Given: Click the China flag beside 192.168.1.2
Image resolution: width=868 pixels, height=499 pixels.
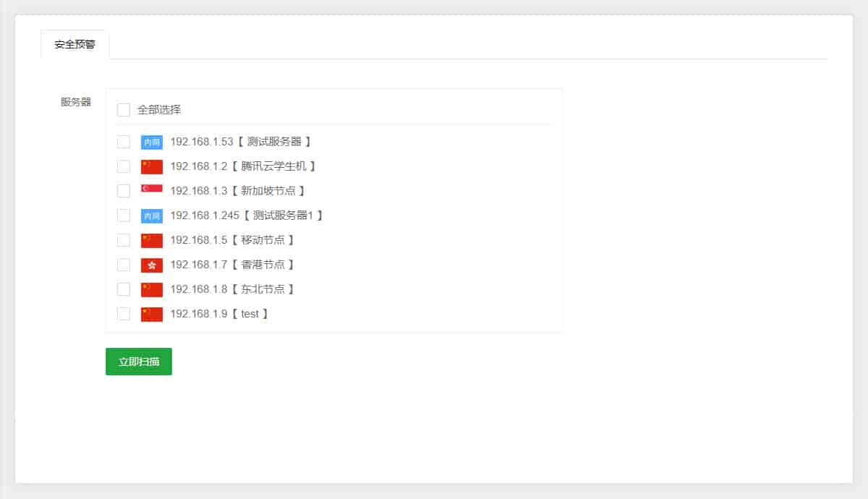Looking at the screenshot, I should point(152,167).
